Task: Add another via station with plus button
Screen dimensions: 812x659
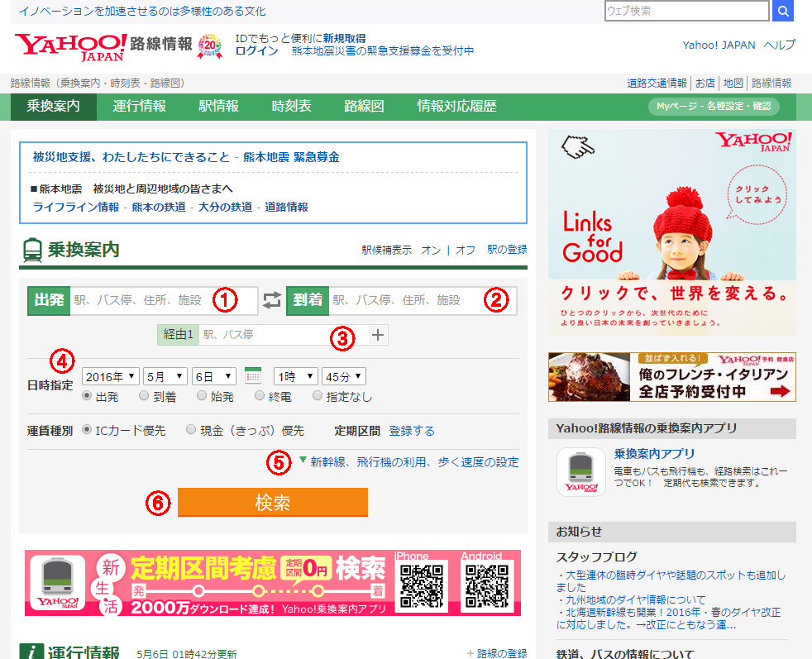Action: tap(378, 335)
